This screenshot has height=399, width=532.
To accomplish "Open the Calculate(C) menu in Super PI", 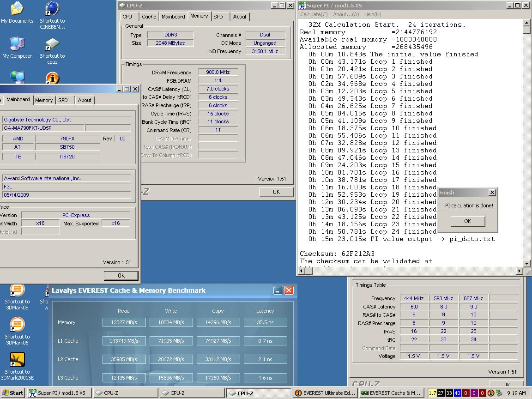I will click(x=314, y=14).
